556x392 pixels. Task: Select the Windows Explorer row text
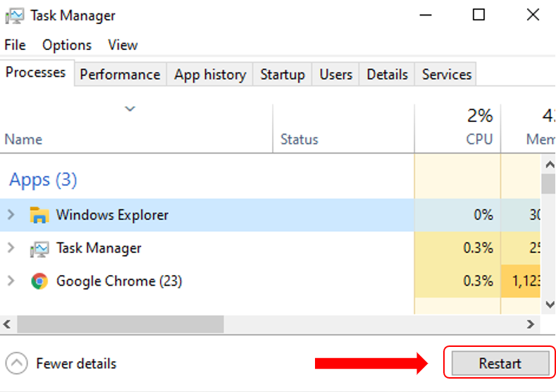coord(112,215)
